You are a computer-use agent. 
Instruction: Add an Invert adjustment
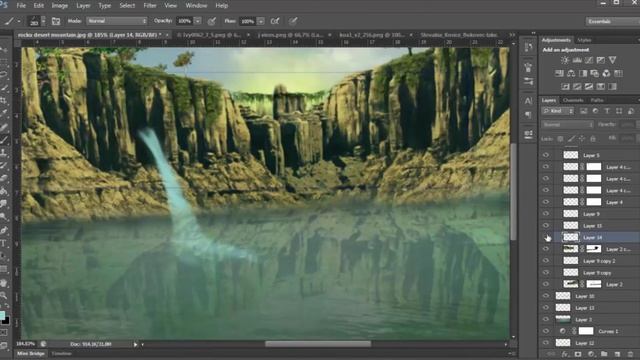(x=565, y=87)
